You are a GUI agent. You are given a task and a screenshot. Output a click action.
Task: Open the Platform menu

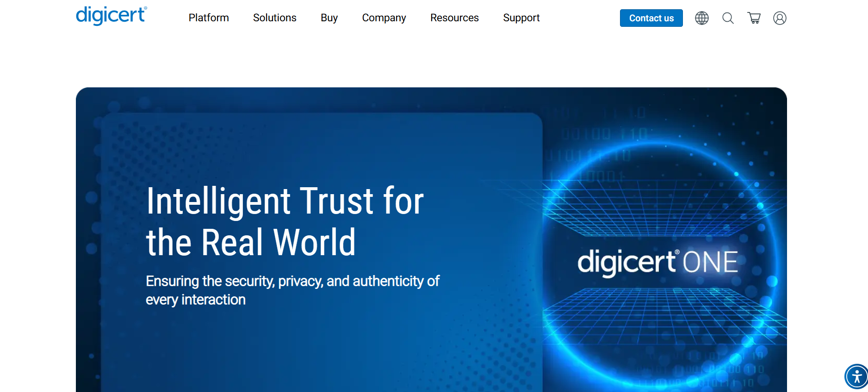click(209, 18)
